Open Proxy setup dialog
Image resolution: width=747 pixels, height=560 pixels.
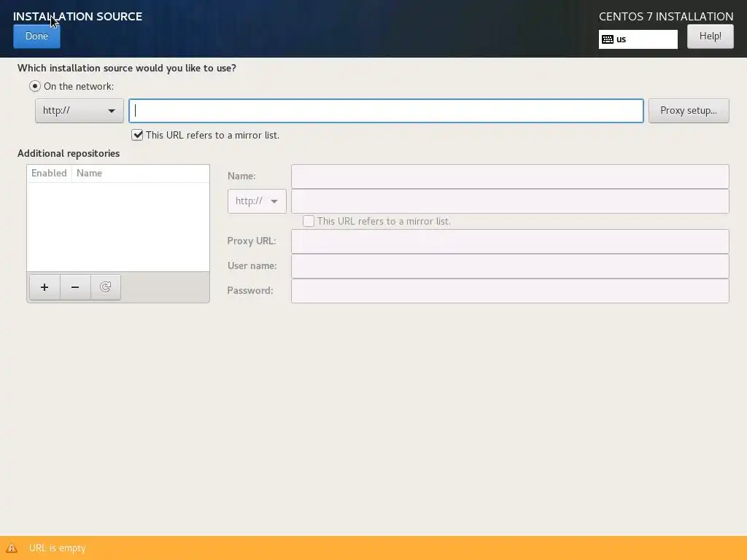[x=689, y=111]
